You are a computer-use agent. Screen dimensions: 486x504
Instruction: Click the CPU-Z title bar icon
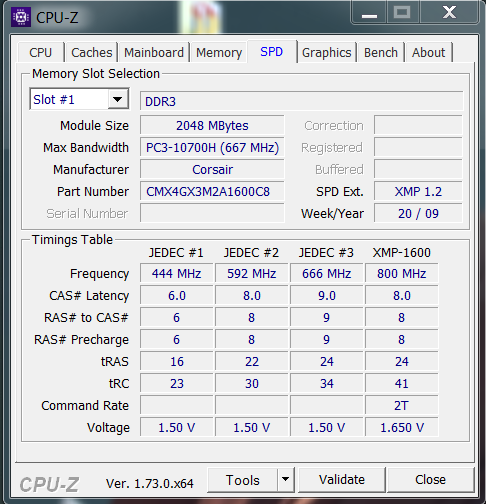(x=21, y=17)
